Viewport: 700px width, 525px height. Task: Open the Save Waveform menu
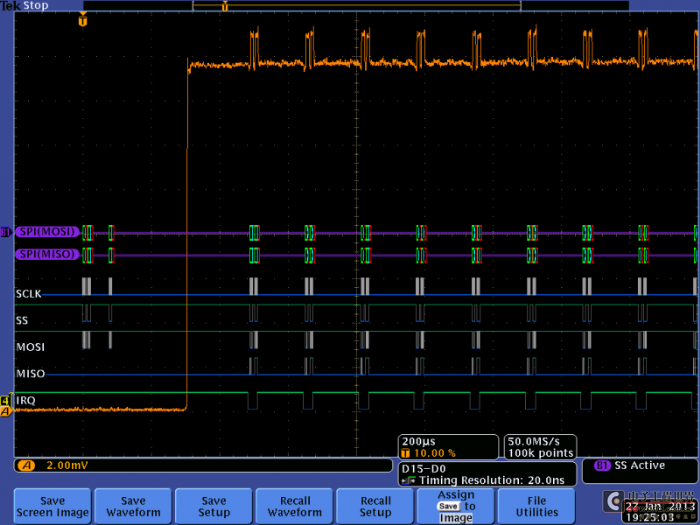tap(132, 506)
